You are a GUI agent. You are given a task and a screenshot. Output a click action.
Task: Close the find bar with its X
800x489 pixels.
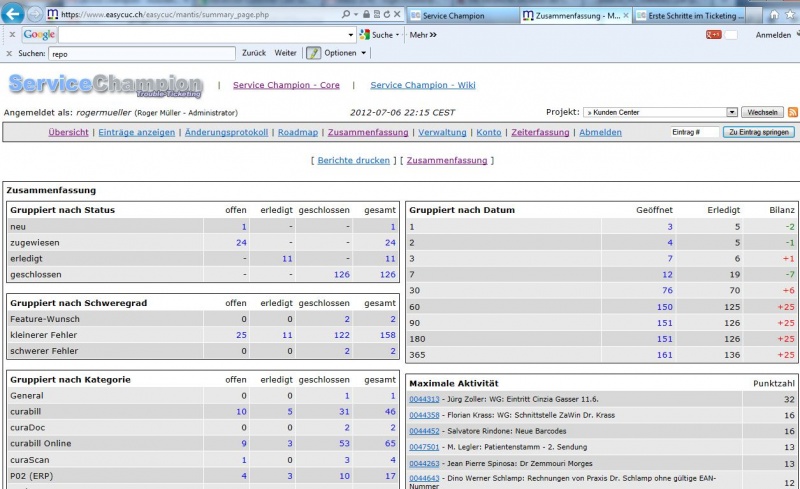pyautogui.click(x=9, y=53)
